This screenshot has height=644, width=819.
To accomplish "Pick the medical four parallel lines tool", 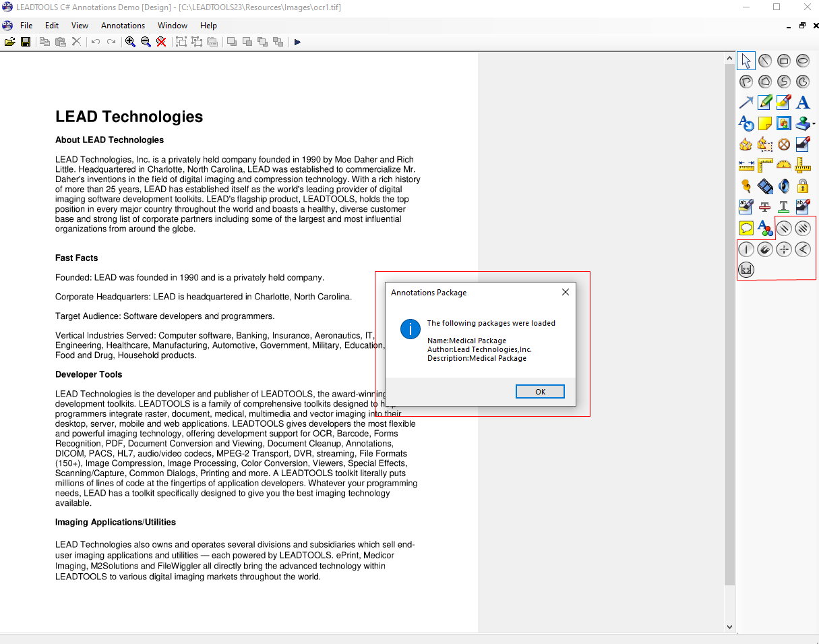I will pyautogui.click(x=803, y=229).
